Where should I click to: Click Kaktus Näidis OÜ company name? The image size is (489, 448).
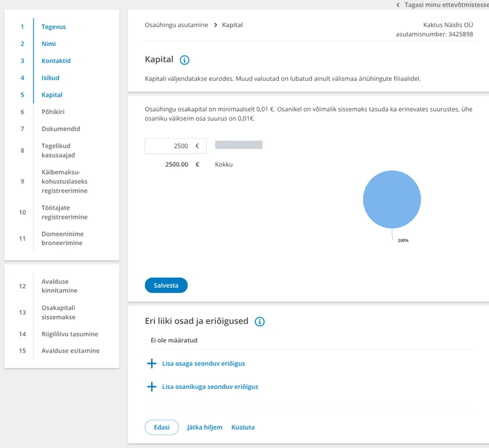(448, 25)
